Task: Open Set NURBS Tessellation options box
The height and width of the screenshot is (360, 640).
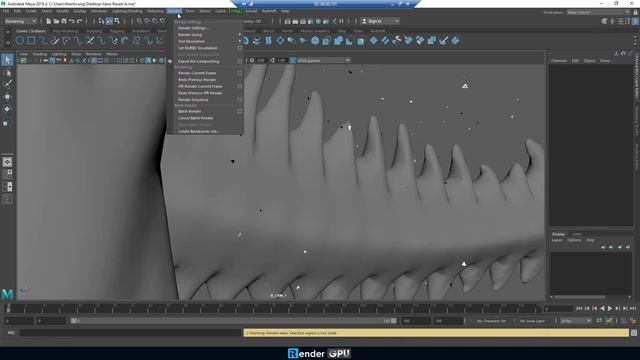Action: coord(240,48)
